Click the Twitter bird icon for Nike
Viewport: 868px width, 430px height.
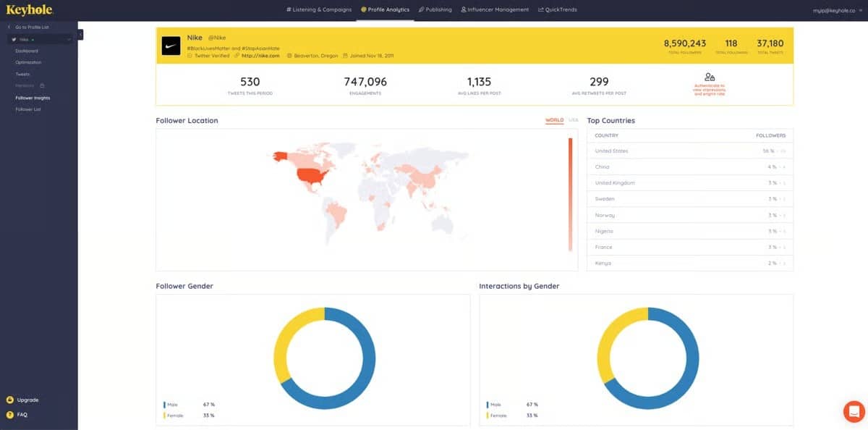14,39
